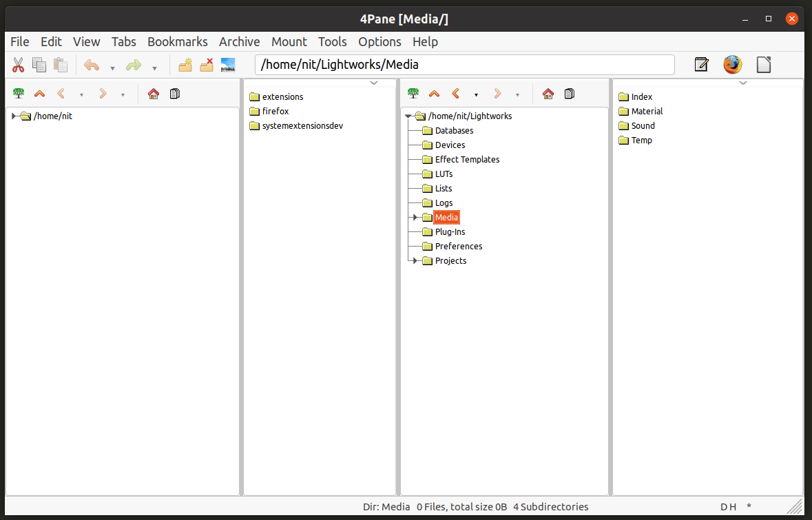Image resolution: width=812 pixels, height=520 pixels.
Task: Open the text editor notepad icon
Action: pyautogui.click(x=701, y=64)
